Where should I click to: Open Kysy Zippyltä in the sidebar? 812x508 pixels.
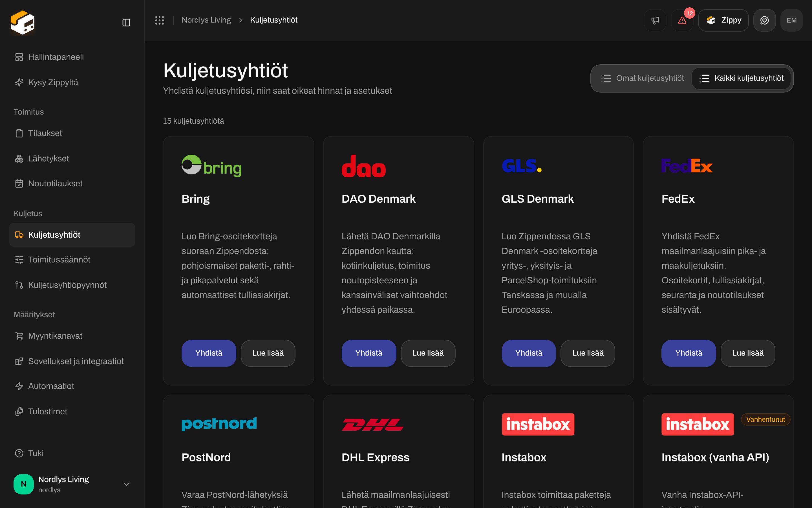[72, 82]
